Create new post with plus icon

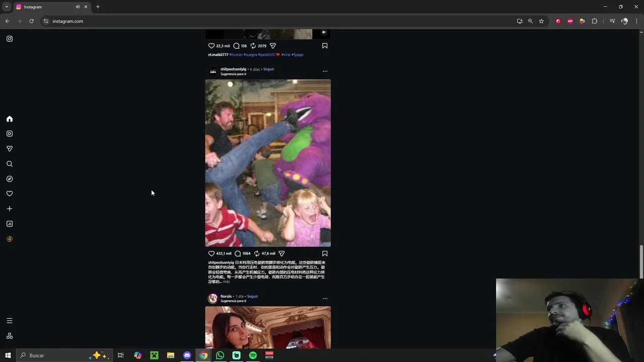tap(10, 209)
